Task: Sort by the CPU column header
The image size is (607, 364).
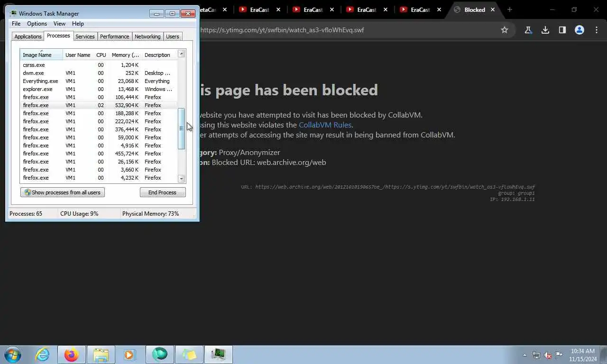Action: click(101, 55)
